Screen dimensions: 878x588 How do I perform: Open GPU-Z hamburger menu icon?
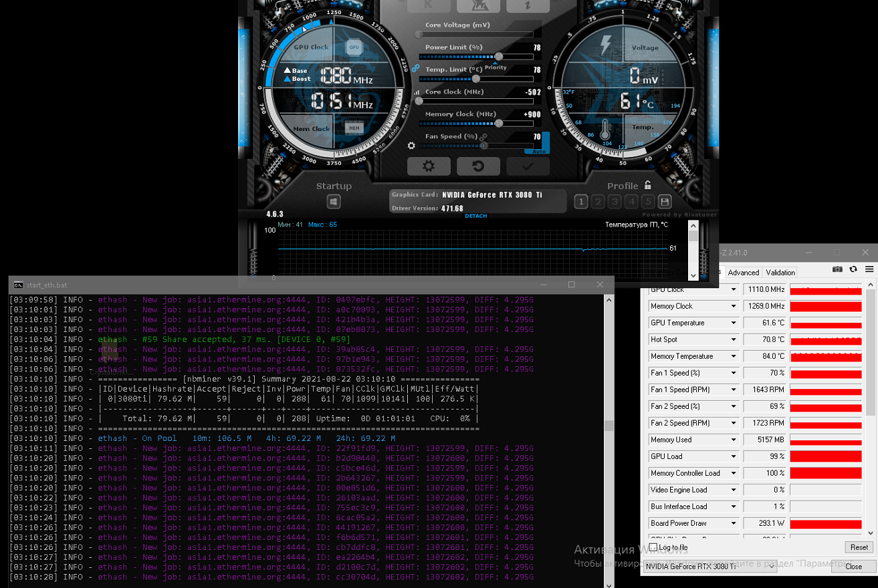(x=869, y=269)
